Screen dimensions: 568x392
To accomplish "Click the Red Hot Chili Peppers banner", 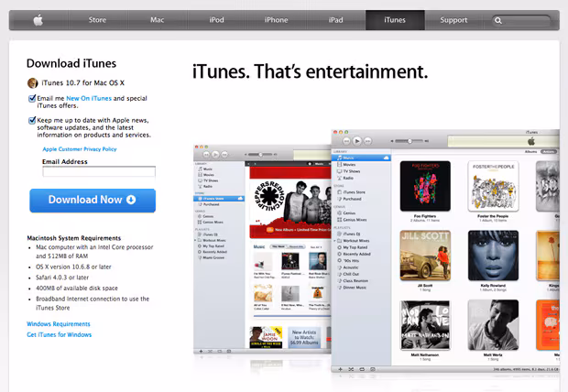I will [290, 202].
